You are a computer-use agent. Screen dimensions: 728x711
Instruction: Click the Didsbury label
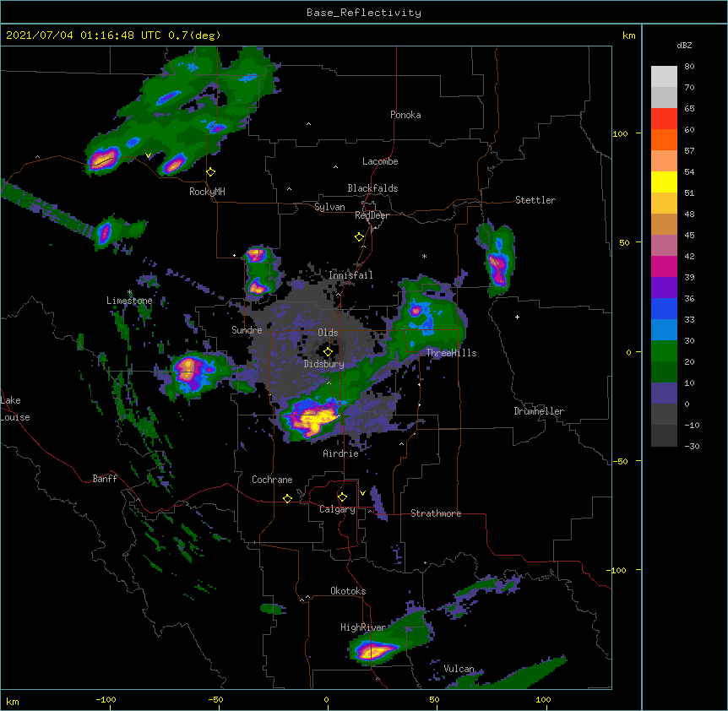tap(324, 364)
